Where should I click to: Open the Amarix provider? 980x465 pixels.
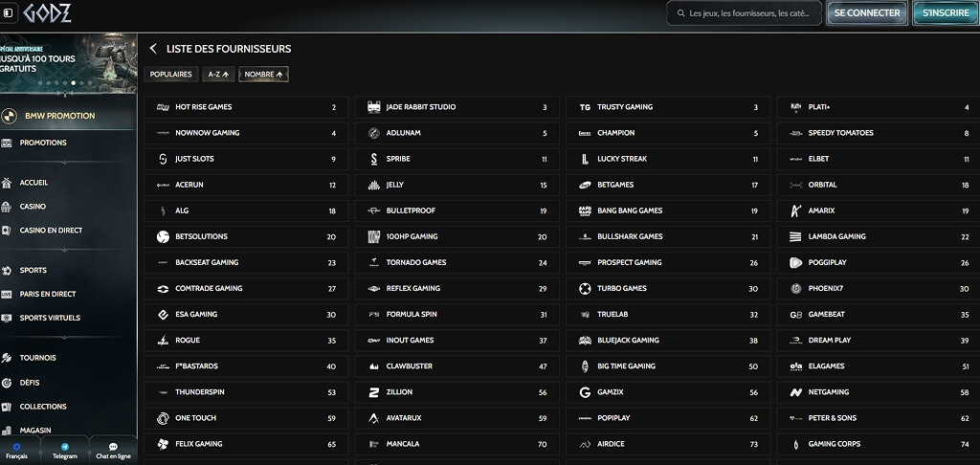[x=879, y=211]
